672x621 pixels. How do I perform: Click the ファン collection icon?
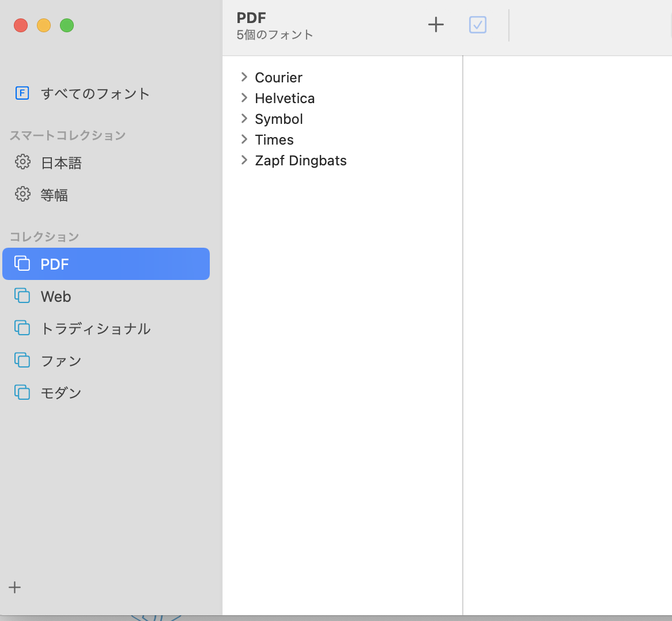point(22,361)
